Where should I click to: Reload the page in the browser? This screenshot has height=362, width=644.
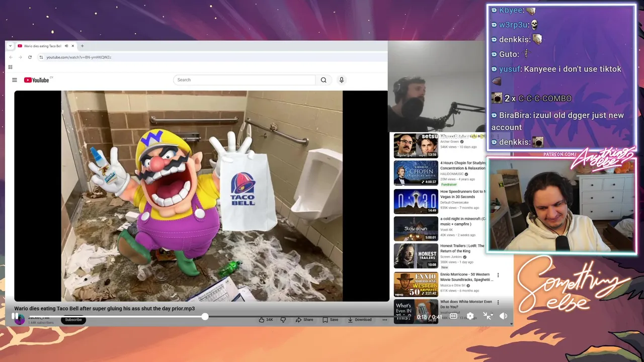pyautogui.click(x=30, y=57)
